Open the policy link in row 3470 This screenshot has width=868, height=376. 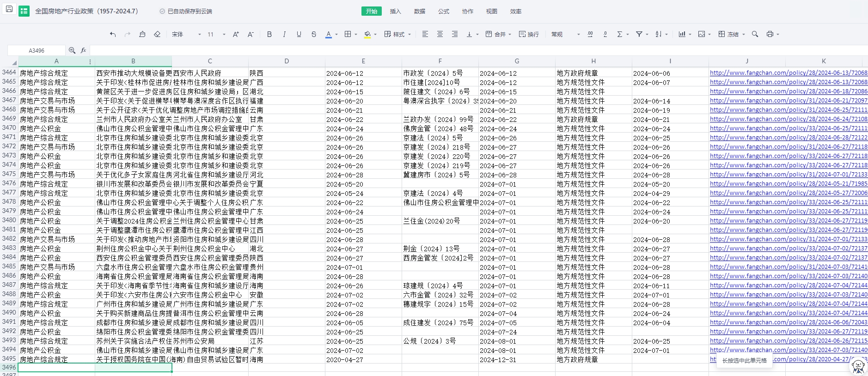[x=789, y=128]
